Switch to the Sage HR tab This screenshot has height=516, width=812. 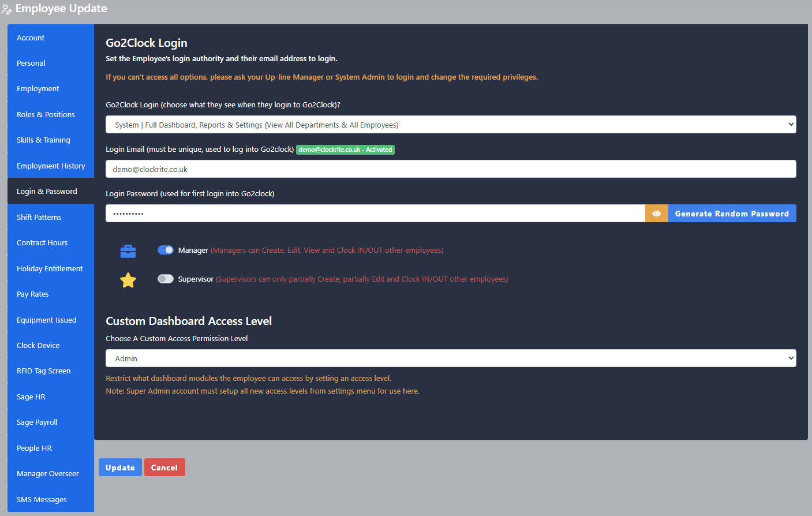coord(51,397)
